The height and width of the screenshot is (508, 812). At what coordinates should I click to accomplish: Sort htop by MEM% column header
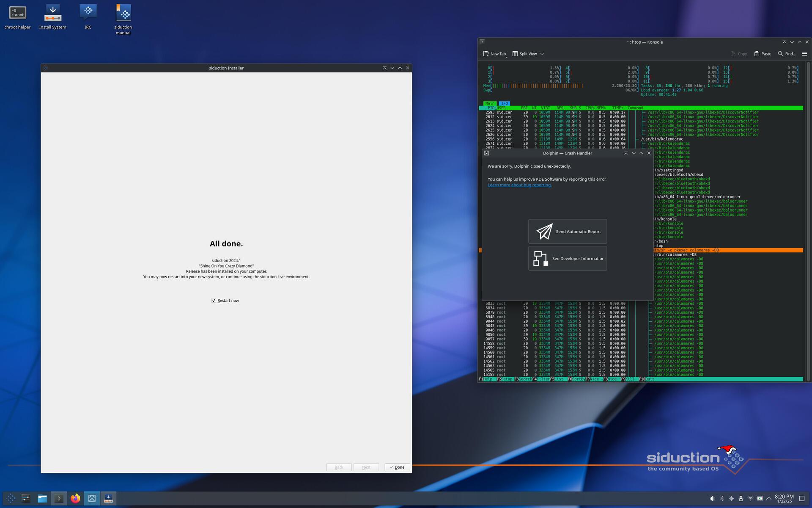(x=601, y=108)
